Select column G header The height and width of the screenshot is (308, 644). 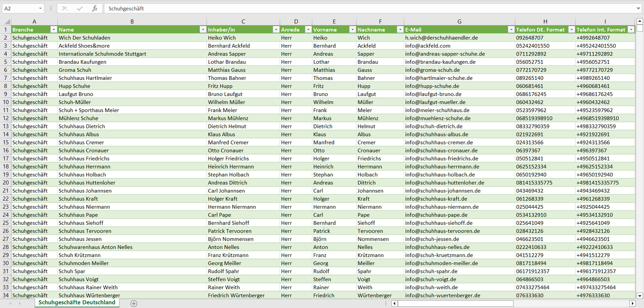coord(459,21)
